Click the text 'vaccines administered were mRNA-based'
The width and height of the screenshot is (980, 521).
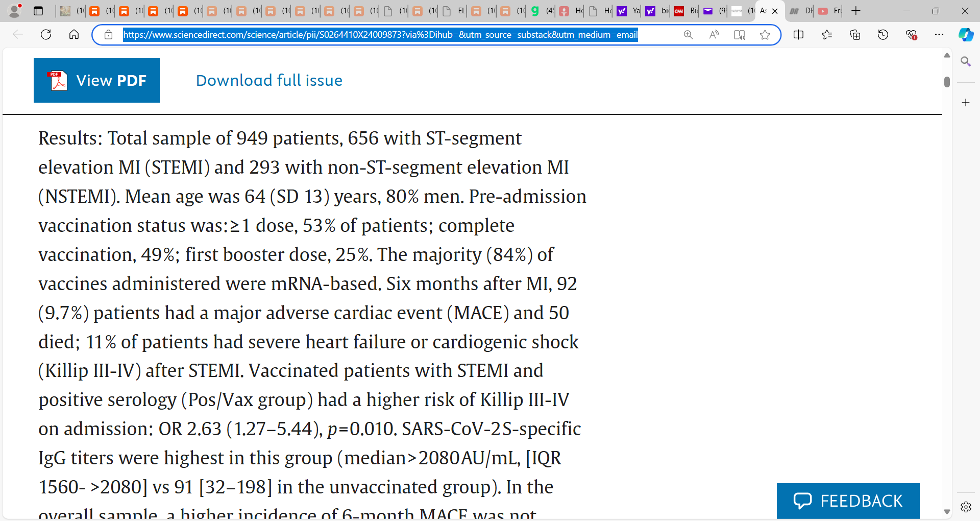[209, 284]
